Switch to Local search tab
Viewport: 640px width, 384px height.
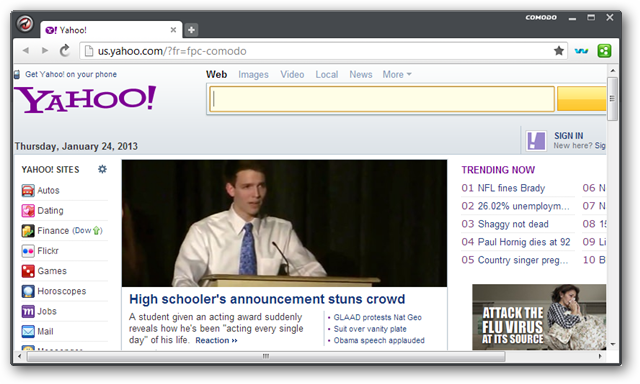pyautogui.click(x=327, y=74)
